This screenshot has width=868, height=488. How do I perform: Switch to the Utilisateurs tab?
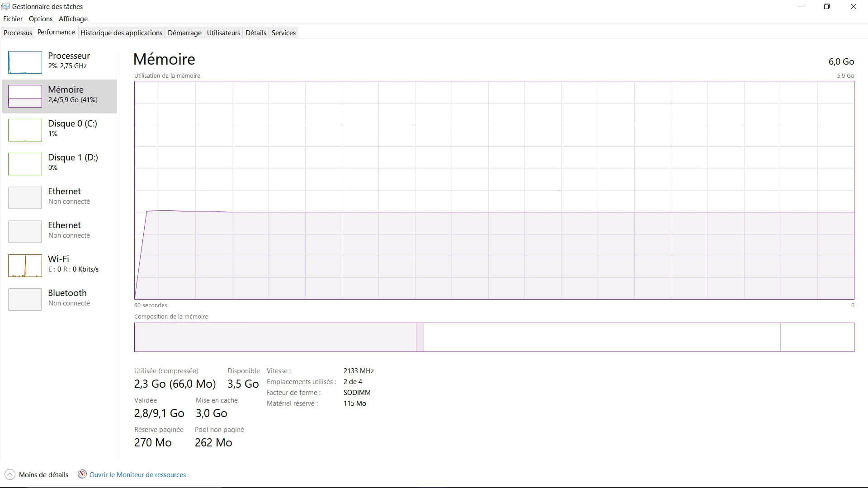coord(223,33)
